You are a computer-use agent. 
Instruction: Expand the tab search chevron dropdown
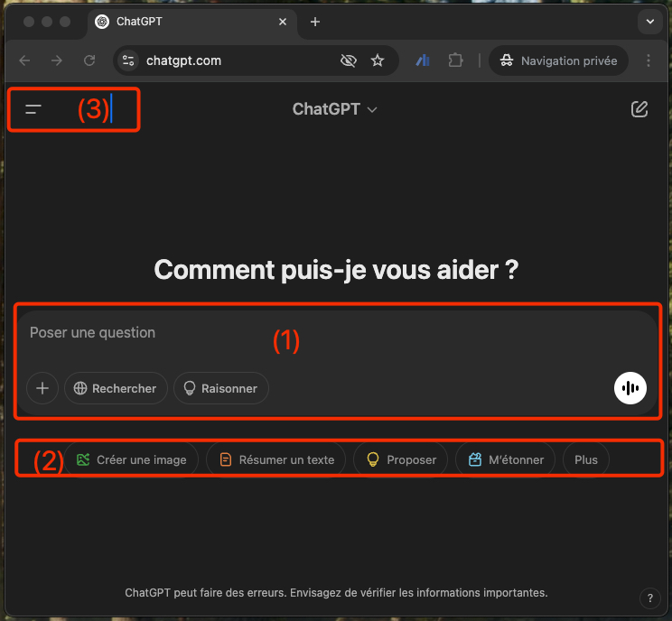pos(649,22)
